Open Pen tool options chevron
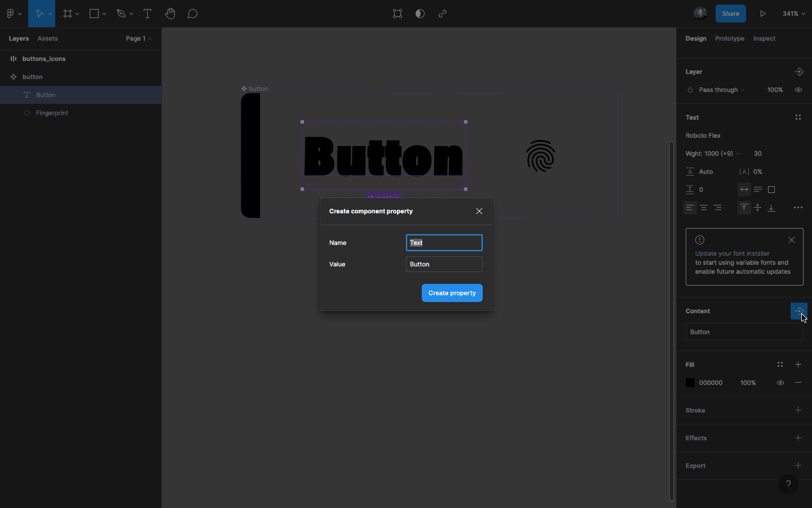812x508 pixels. 131,14
